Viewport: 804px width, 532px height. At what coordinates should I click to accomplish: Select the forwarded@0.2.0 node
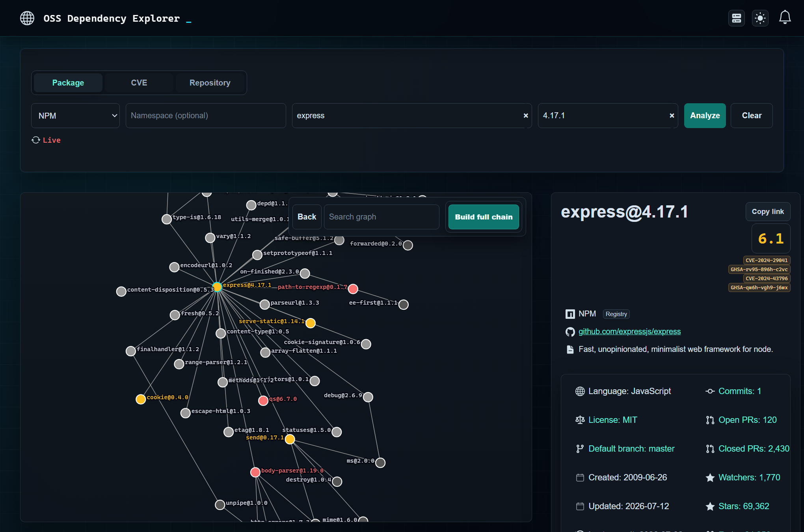coord(408,245)
